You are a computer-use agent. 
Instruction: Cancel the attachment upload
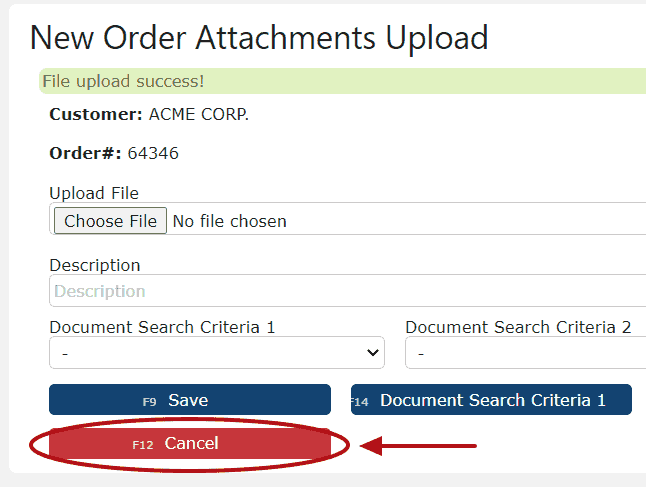pyautogui.click(x=190, y=443)
